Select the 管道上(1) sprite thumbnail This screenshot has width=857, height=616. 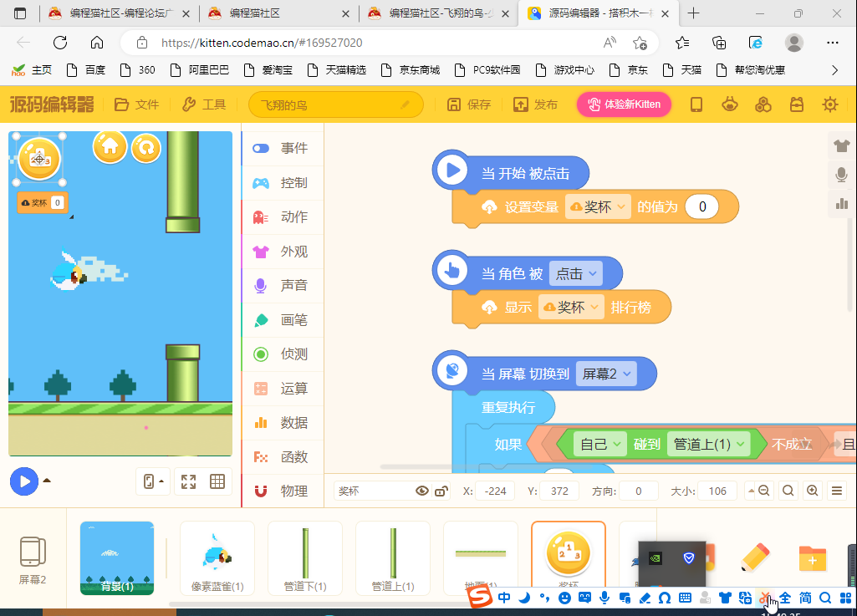pyautogui.click(x=393, y=558)
